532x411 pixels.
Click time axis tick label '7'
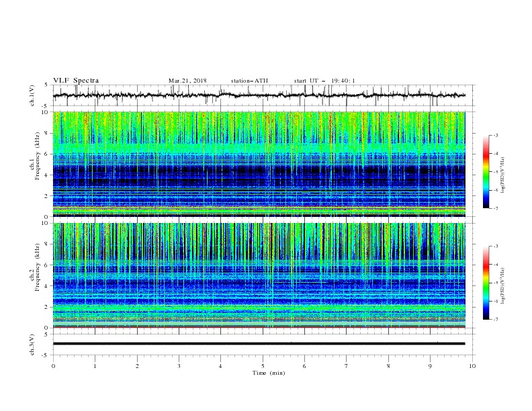pos(347,366)
